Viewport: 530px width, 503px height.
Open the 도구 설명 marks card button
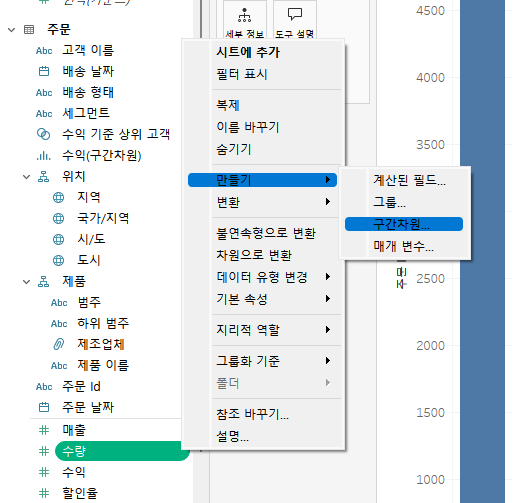click(x=295, y=21)
